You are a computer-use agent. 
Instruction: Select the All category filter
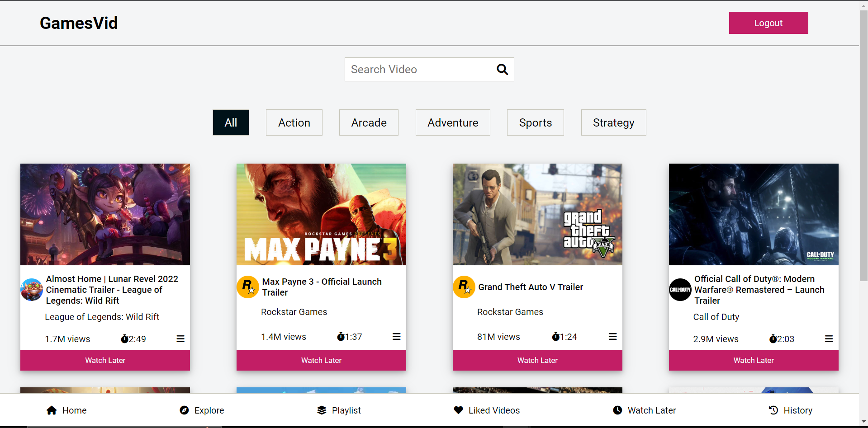(231, 122)
